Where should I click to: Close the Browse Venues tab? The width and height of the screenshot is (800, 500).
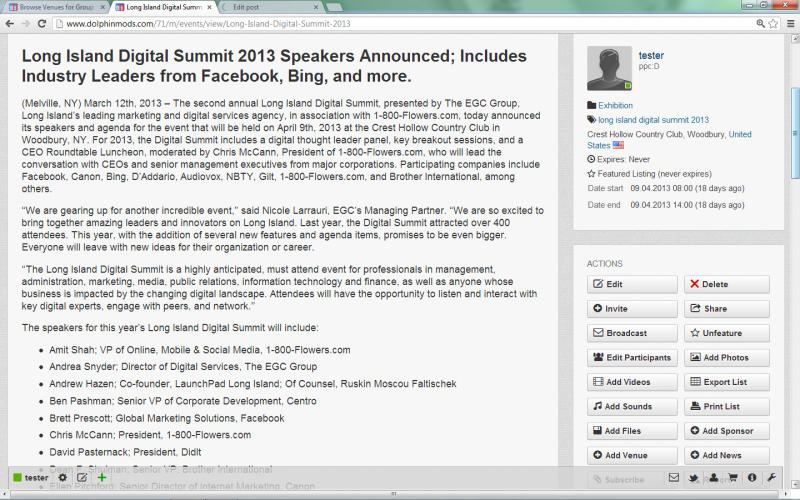coord(103,7)
